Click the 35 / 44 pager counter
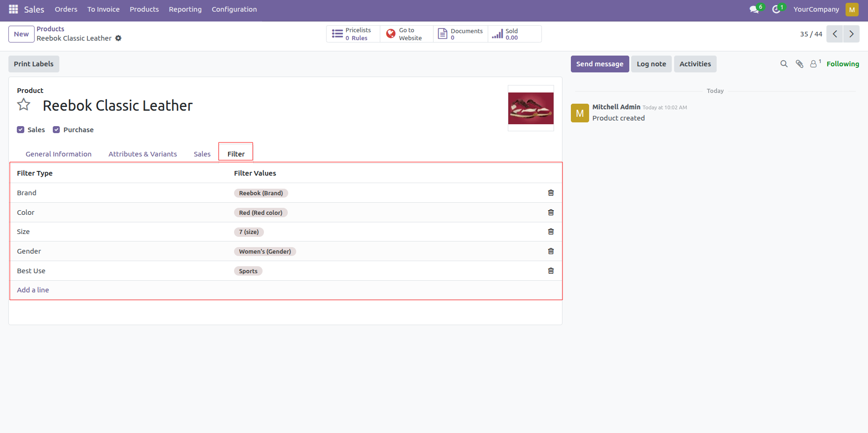868x433 pixels. tap(811, 34)
